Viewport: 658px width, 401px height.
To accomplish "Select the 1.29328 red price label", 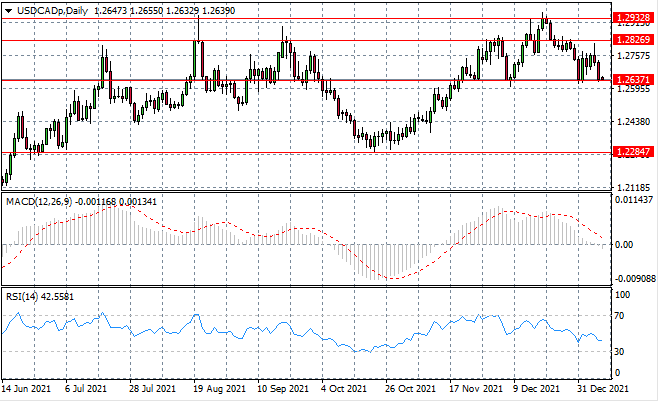I will pyautogui.click(x=634, y=18).
